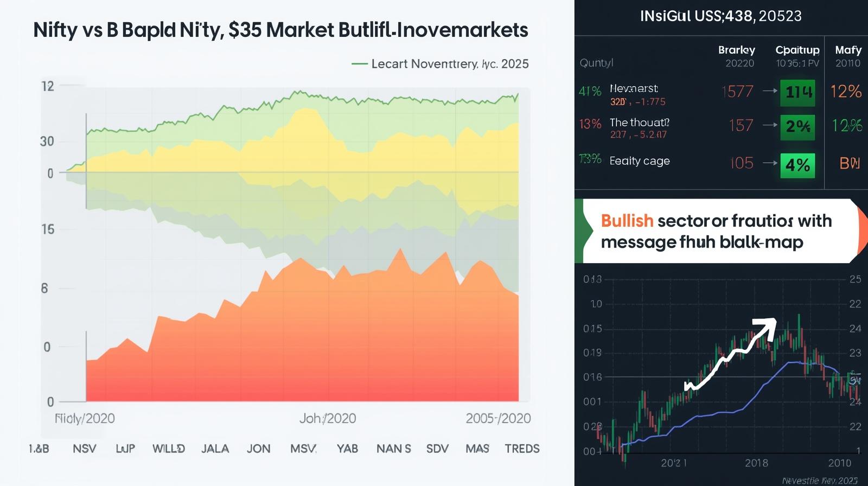Click the orange right edge of the Bullish banner
Screen dimensions: 868x486
pyautogui.click(x=863, y=231)
